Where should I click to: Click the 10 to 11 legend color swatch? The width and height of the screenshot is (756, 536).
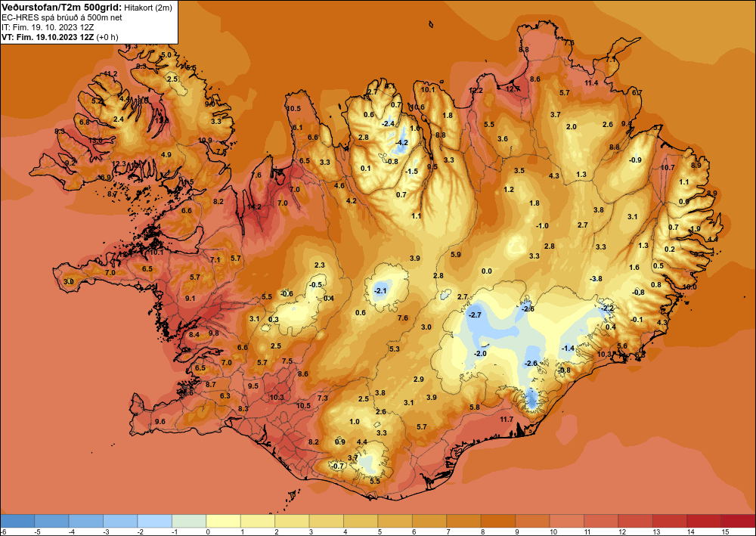(x=567, y=521)
